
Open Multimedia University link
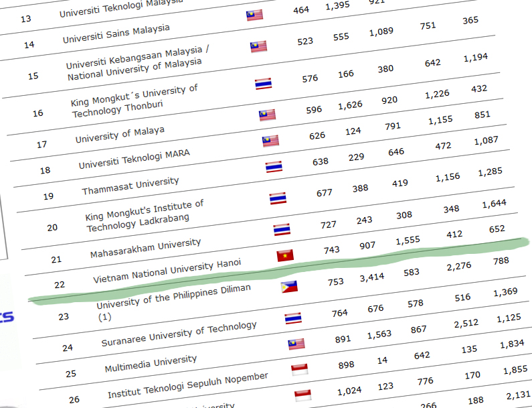151,364
